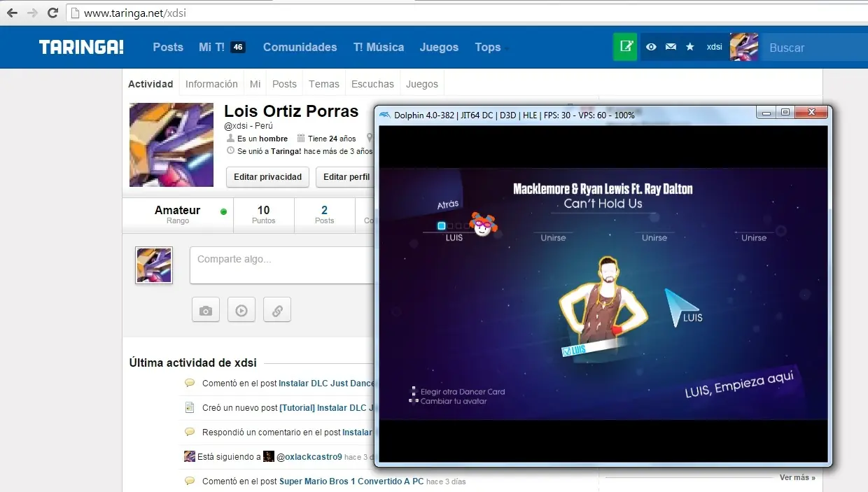Viewport: 868px width, 492px height.
Task: Click the Buscar search field
Action: (814, 48)
